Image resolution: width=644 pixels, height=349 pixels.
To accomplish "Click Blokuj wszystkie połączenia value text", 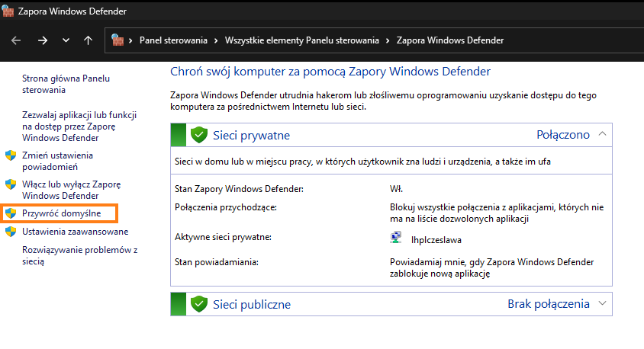I will click(497, 213).
